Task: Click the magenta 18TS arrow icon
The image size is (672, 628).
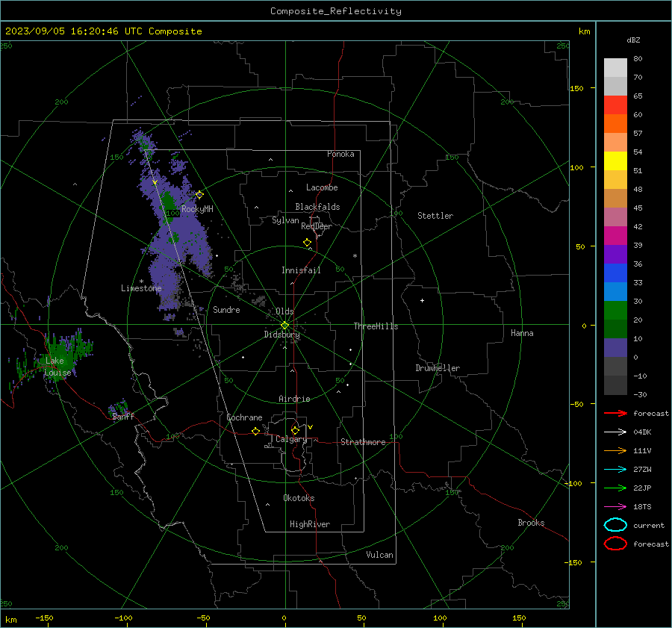Action: (615, 507)
